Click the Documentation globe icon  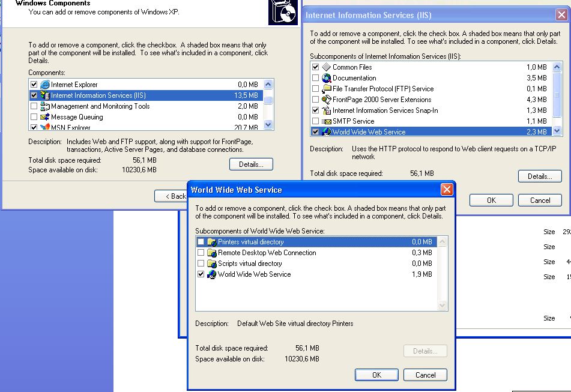coord(326,78)
